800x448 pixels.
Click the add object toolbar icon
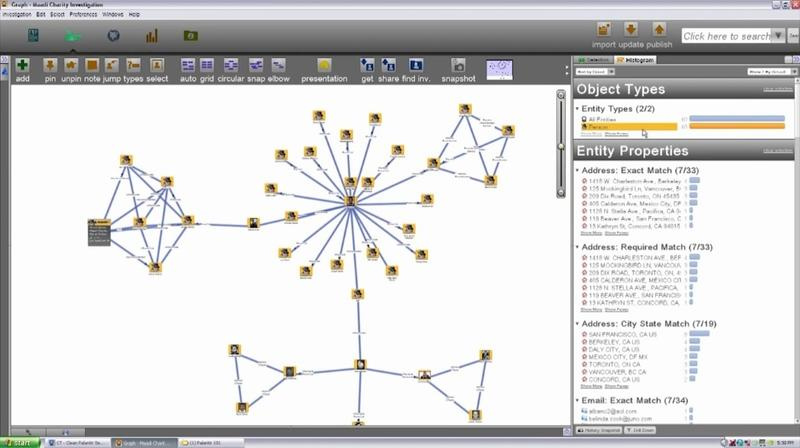[22, 65]
